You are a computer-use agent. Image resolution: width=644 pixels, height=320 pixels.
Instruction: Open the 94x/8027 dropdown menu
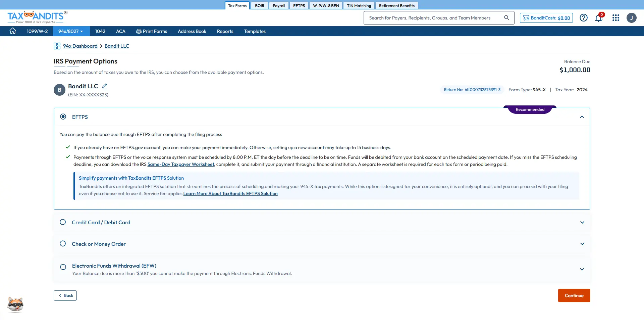(x=70, y=31)
